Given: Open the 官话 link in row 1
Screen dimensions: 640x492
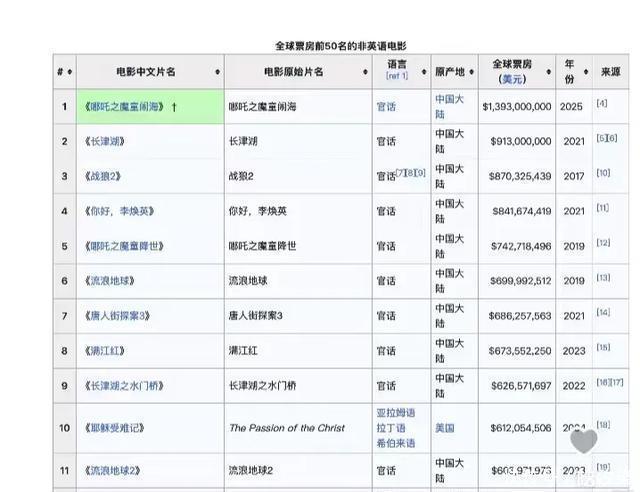Looking at the screenshot, I should click(x=386, y=107).
